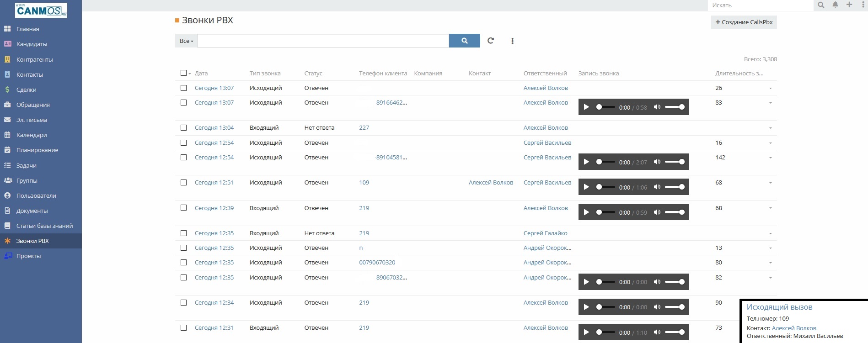Mute the 2:07 call recording
Viewport: 868px width, 343px height.
point(657,162)
